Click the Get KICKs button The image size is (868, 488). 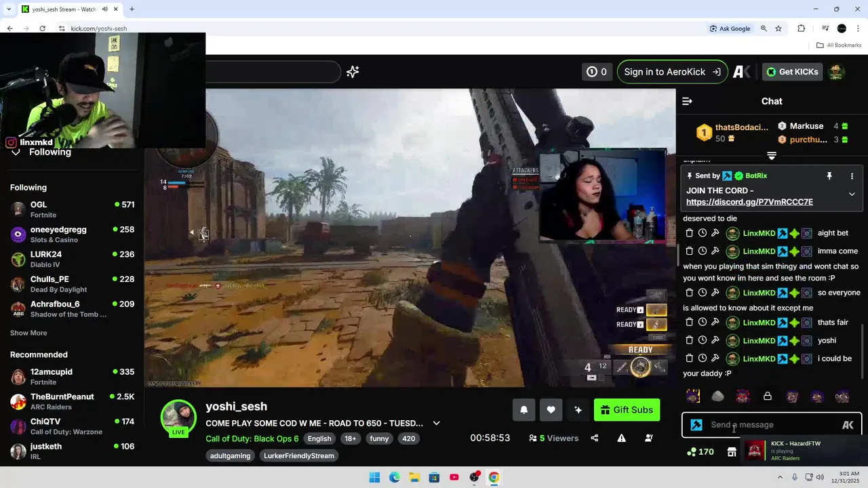click(x=793, y=72)
